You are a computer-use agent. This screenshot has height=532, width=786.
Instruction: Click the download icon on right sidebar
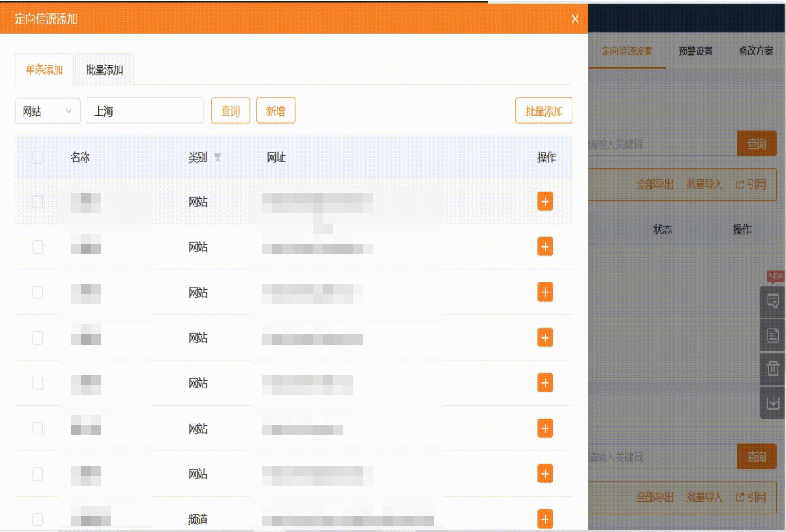pyautogui.click(x=773, y=403)
